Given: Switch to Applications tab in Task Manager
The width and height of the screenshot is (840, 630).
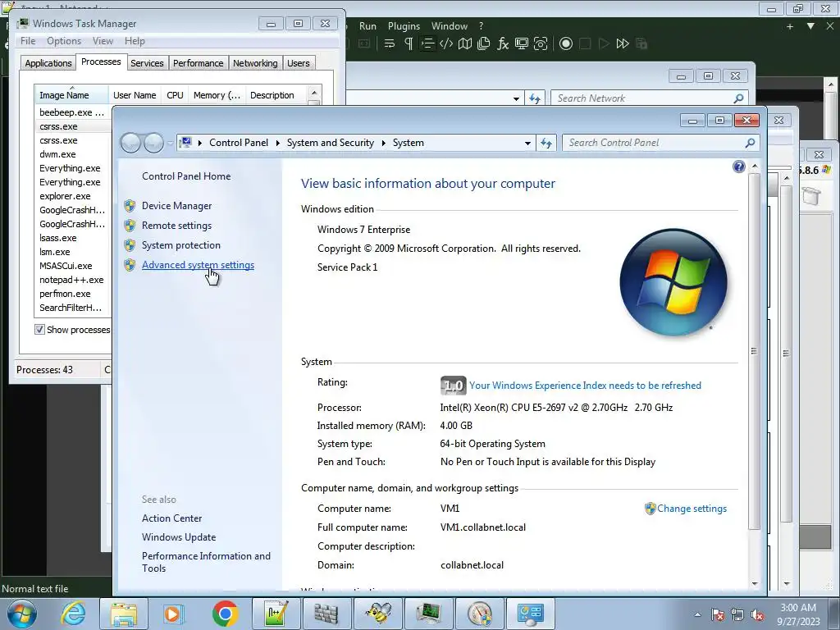Looking at the screenshot, I should point(48,63).
